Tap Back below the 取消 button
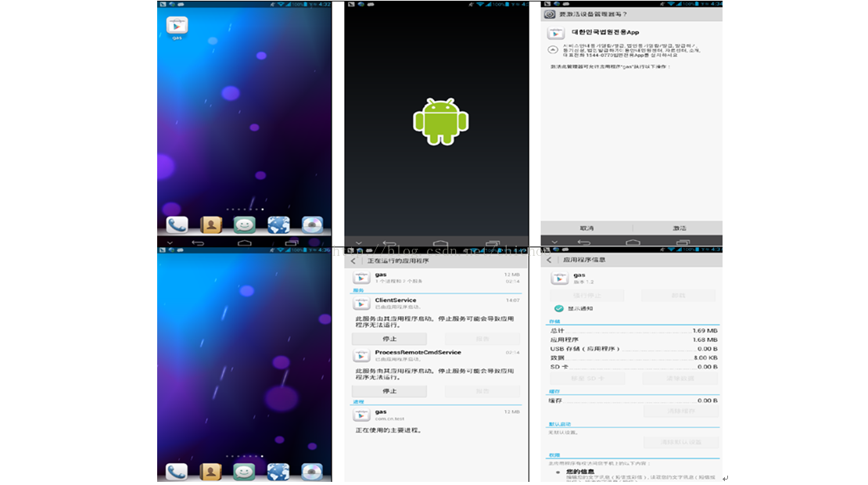 click(x=584, y=242)
